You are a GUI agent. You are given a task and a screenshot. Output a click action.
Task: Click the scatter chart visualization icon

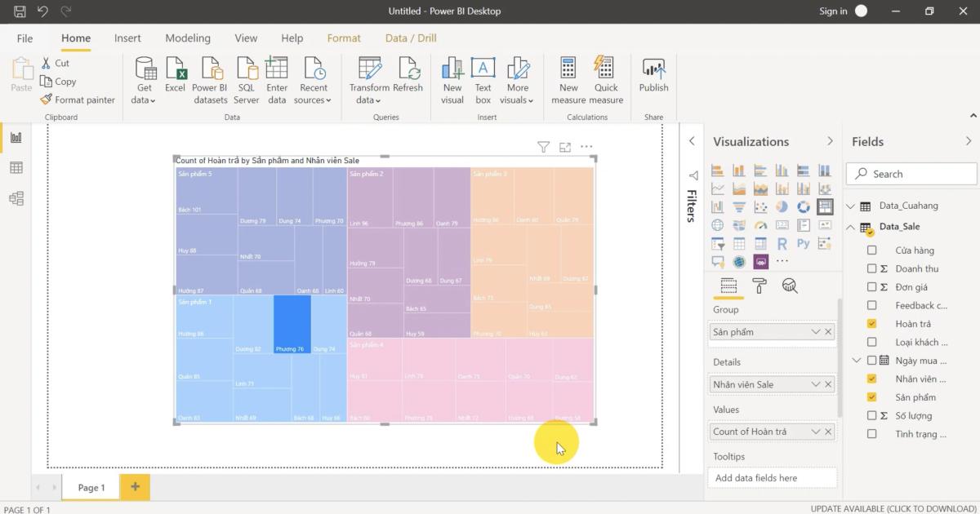click(x=760, y=206)
